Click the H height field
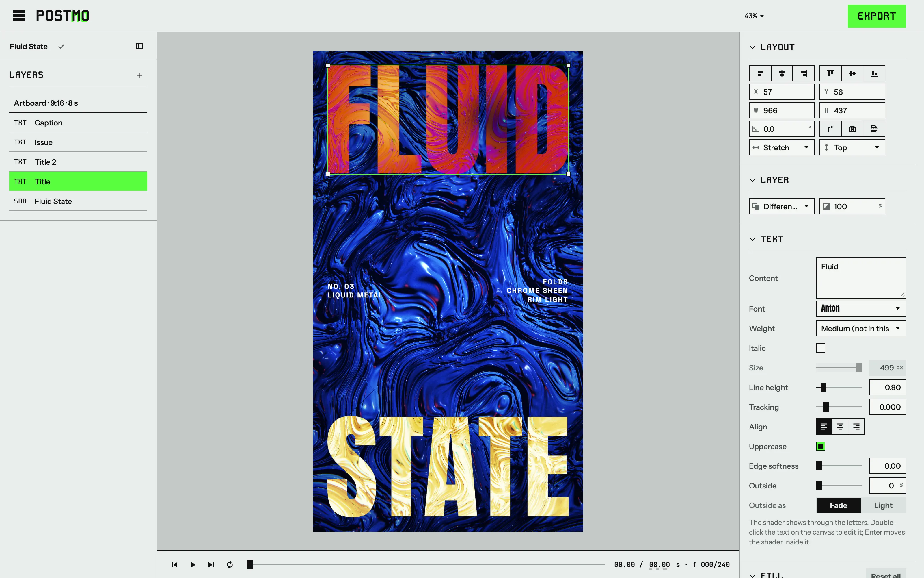Viewport: 924px width, 578px height. 852,110
